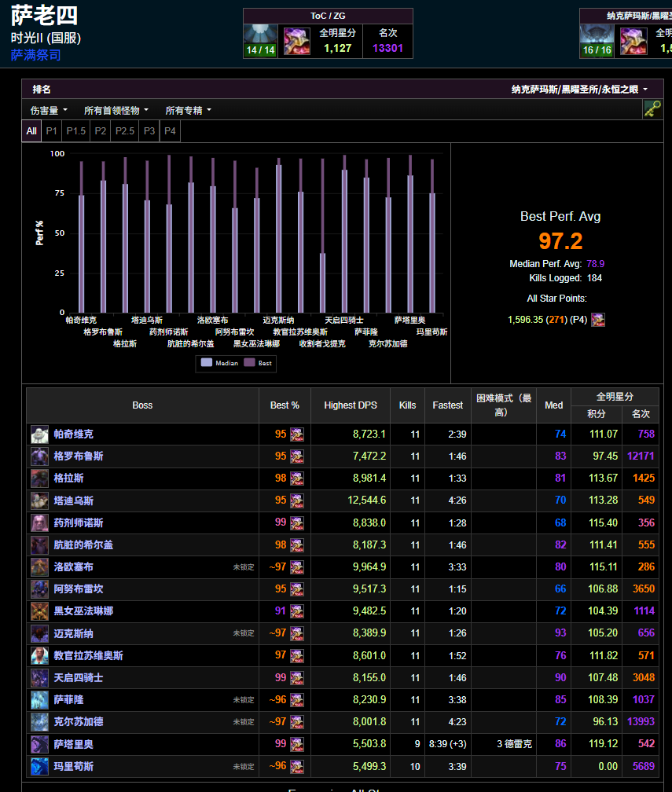The image size is (672, 792).
Task: Click the 玛里苟斯 boss portrait icon
Action: pyautogui.click(x=39, y=767)
